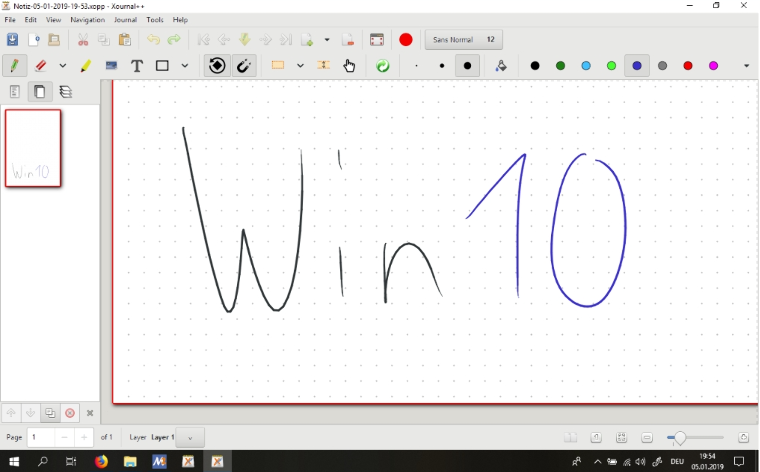Activate the Hand tool
760x472 pixels.
pos(349,66)
